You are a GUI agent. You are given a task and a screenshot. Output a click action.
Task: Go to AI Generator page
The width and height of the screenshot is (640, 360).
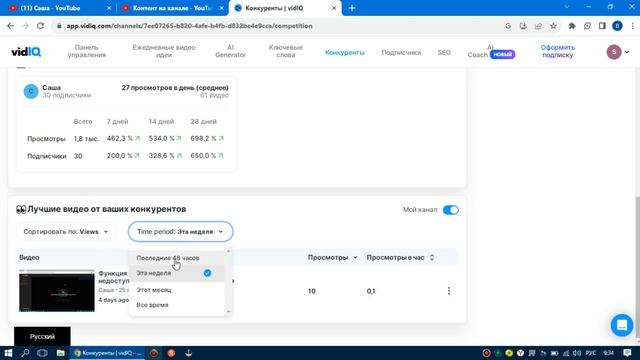pyautogui.click(x=230, y=51)
